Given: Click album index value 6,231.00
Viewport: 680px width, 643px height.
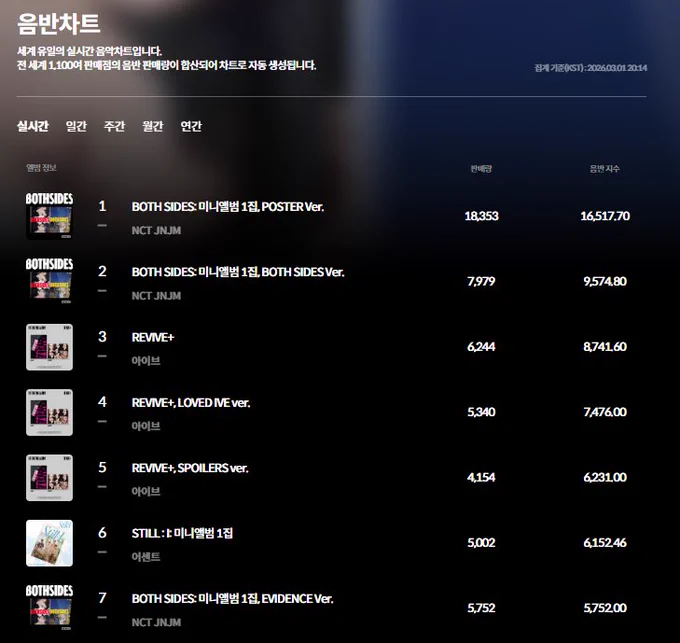Looking at the screenshot, I should pyautogui.click(x=605, y=477).
